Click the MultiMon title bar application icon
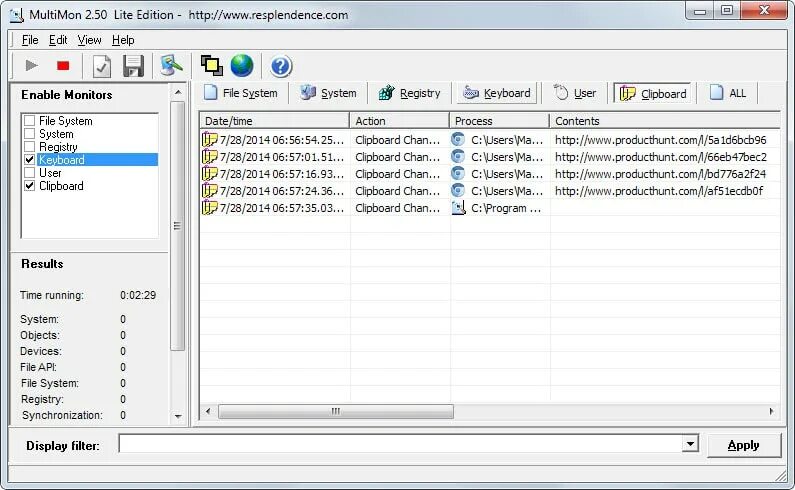Image resolution: width=795 pixels, height=490 pixels. point(17,15)
